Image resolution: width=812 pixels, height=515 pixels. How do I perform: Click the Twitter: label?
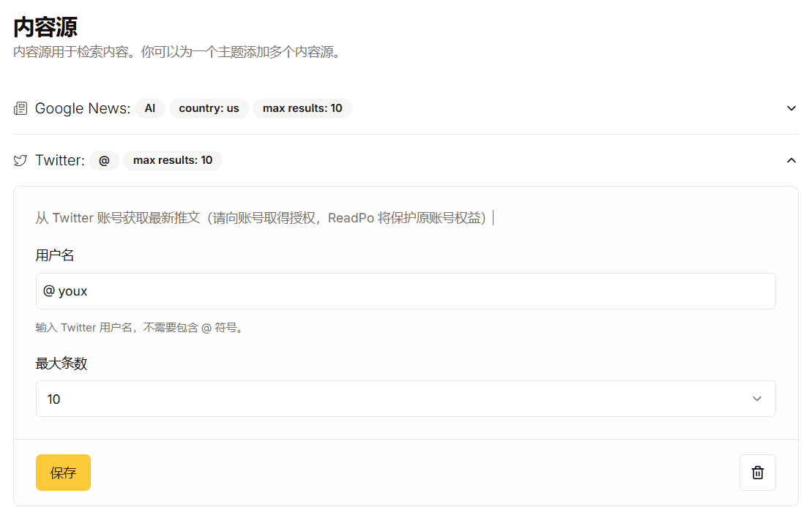coord(59,160)
